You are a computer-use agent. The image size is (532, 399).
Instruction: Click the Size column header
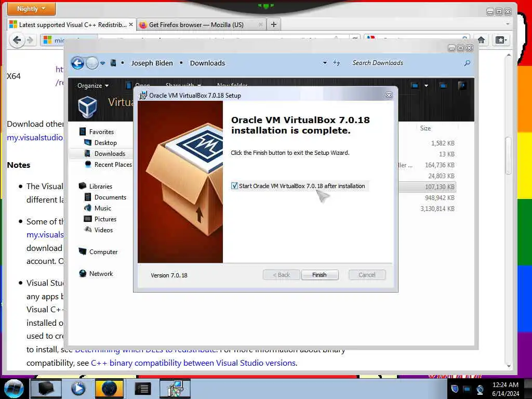[425, 128]
